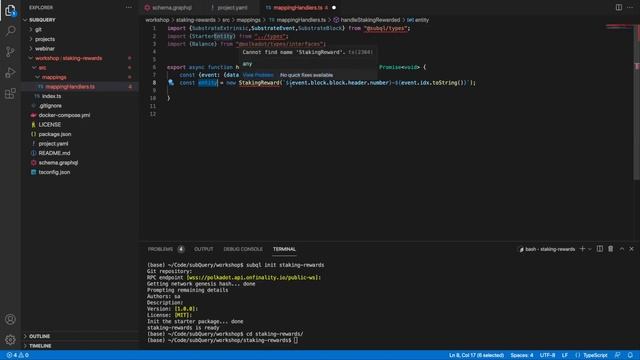Add a new terminal with plus icon

[582, 249]
